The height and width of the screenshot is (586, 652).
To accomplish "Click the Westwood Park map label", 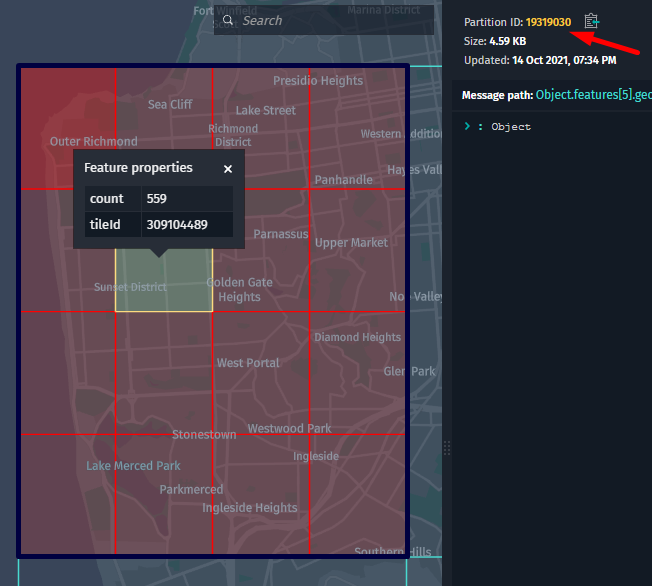I will tap(289, 428).
